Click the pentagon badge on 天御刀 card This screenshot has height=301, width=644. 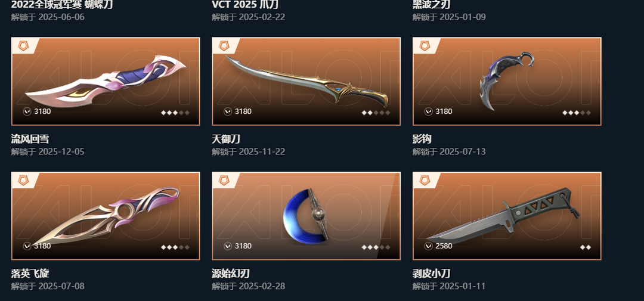(x=224, y=45)
